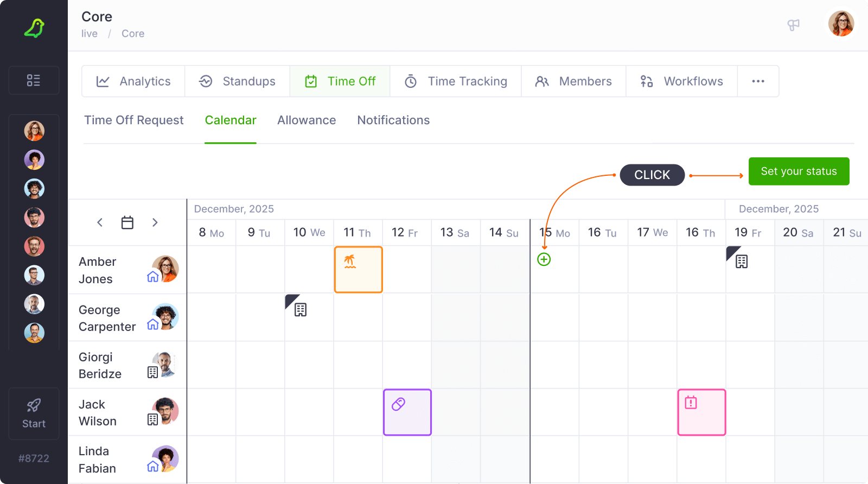Open the Analytics tab
The width and height of the screenshot is (868, 484).
coord(133,81)
